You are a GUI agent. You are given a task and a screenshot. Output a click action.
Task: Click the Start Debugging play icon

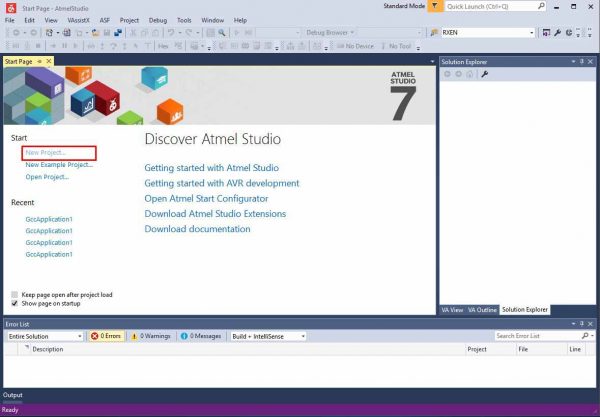click(x=237, y=33)
